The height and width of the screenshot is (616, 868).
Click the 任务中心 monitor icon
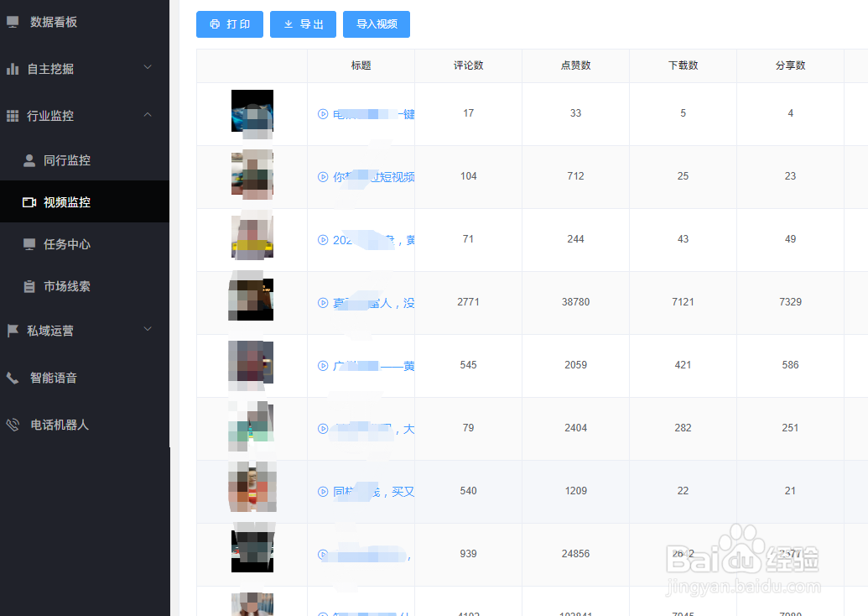29,244
